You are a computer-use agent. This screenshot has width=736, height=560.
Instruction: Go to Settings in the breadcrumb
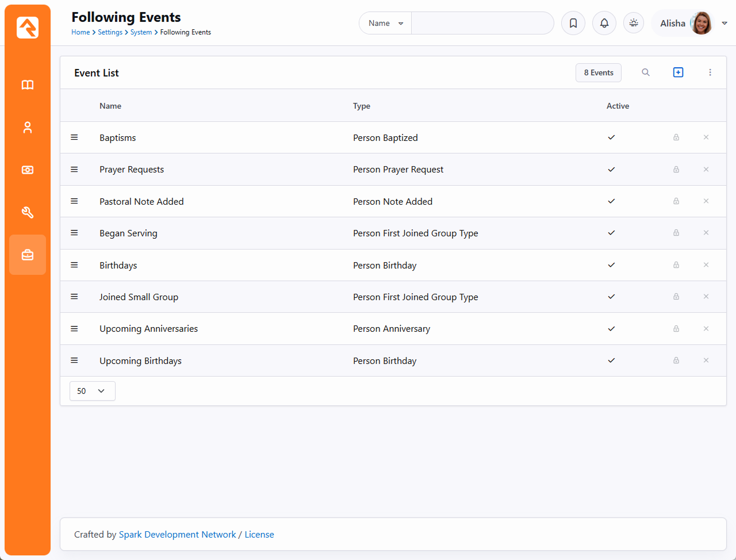coord(110,32)
